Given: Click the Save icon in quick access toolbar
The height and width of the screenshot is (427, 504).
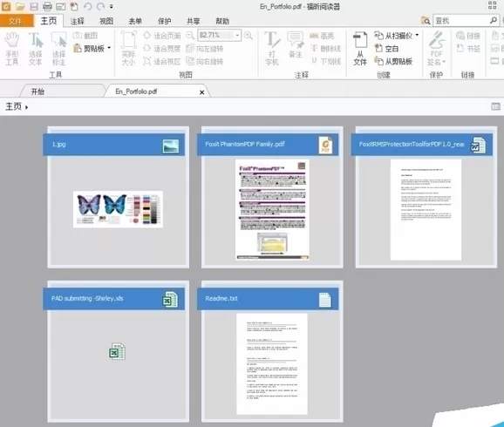Looking at the screenshot, I should click(34, 6).
